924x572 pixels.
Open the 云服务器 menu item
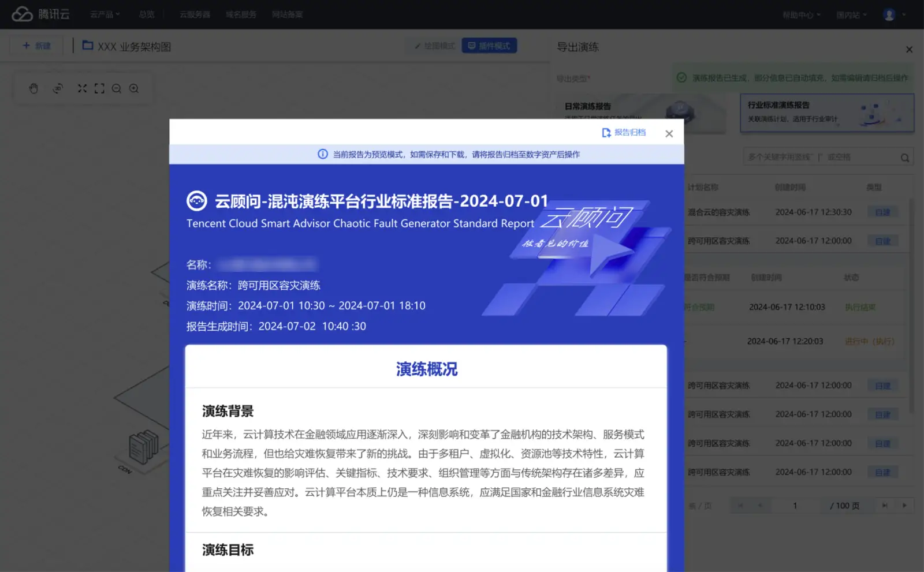click(195, 14)
